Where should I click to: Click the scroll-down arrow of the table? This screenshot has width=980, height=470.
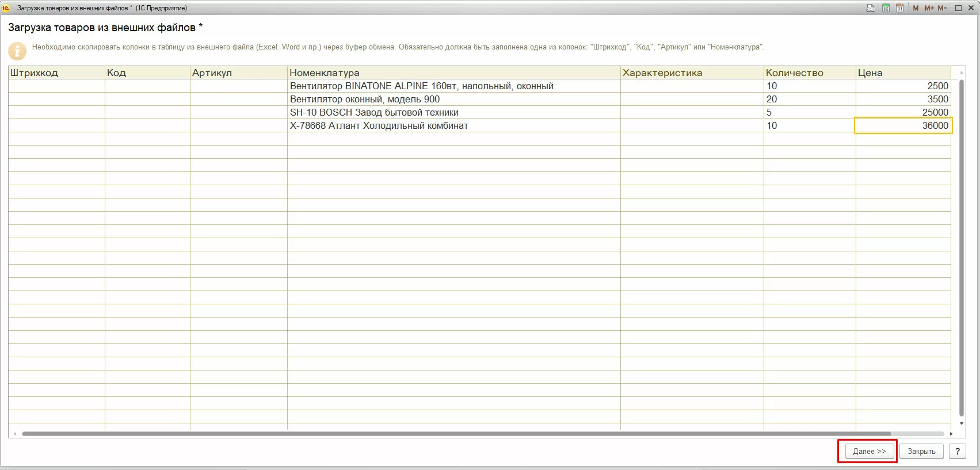click(x=961, y=423)
